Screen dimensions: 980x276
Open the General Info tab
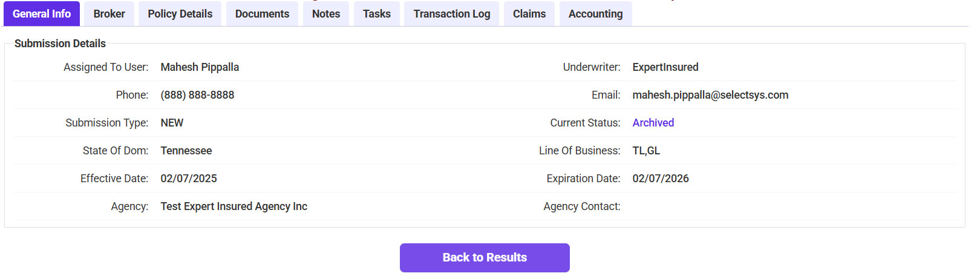(42, 14)
